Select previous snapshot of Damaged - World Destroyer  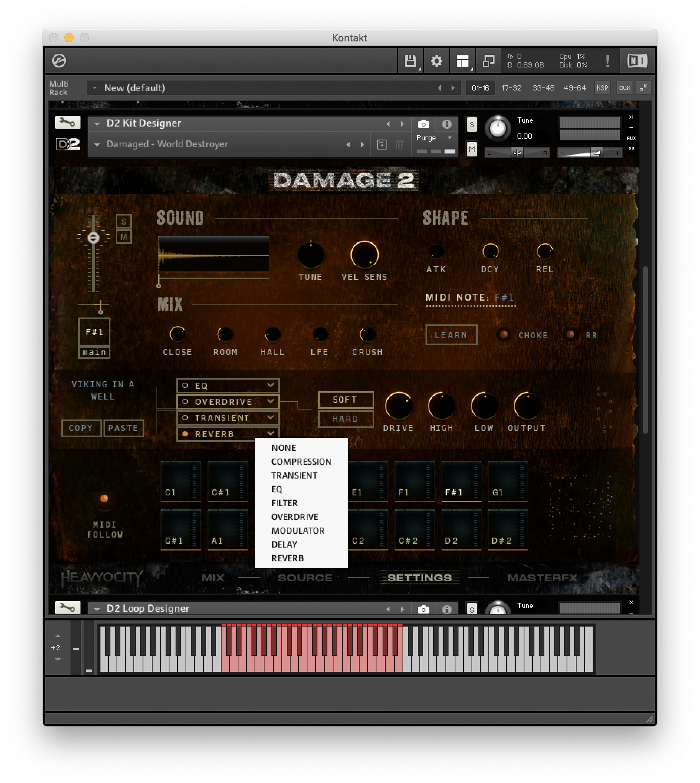point(348,145)
